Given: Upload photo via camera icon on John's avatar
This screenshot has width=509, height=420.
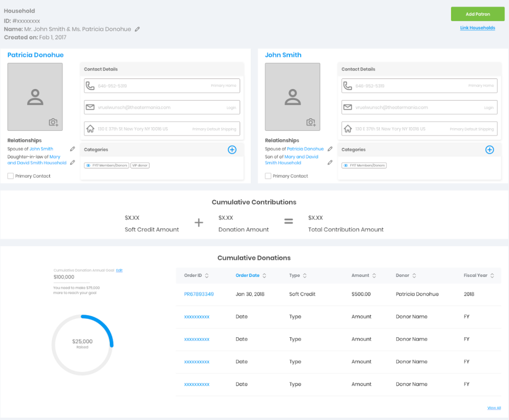Looking at the screenshot, I should (x=311, y=122).
